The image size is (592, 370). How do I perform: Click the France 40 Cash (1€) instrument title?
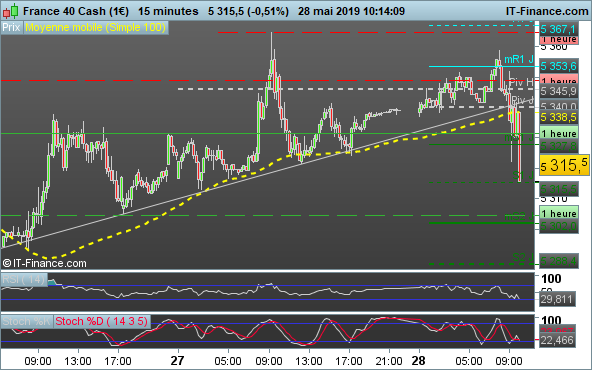[76, 11]
